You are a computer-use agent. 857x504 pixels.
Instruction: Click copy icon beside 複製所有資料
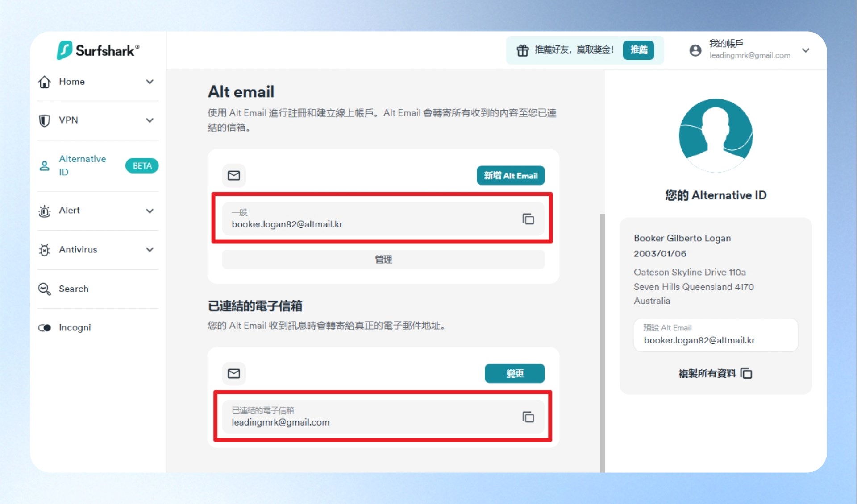click(746, 373)
